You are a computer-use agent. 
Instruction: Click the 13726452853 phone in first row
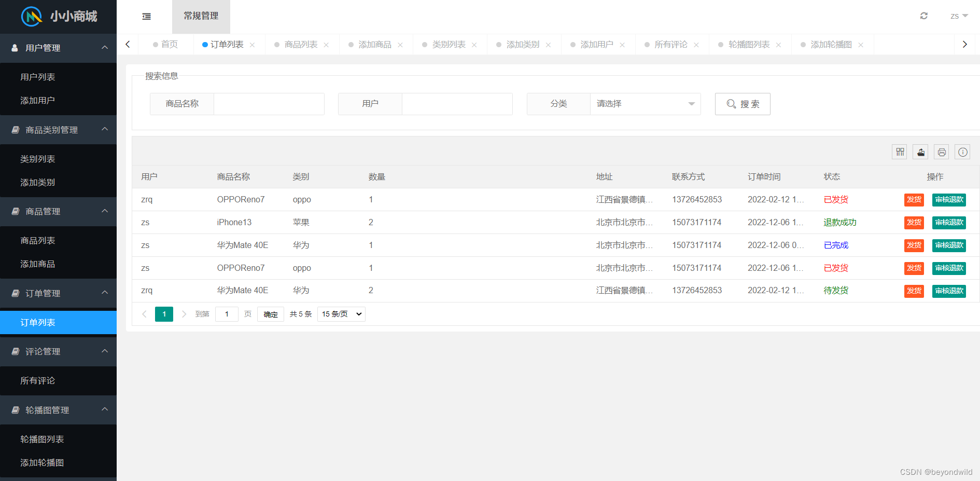(697, 199)
